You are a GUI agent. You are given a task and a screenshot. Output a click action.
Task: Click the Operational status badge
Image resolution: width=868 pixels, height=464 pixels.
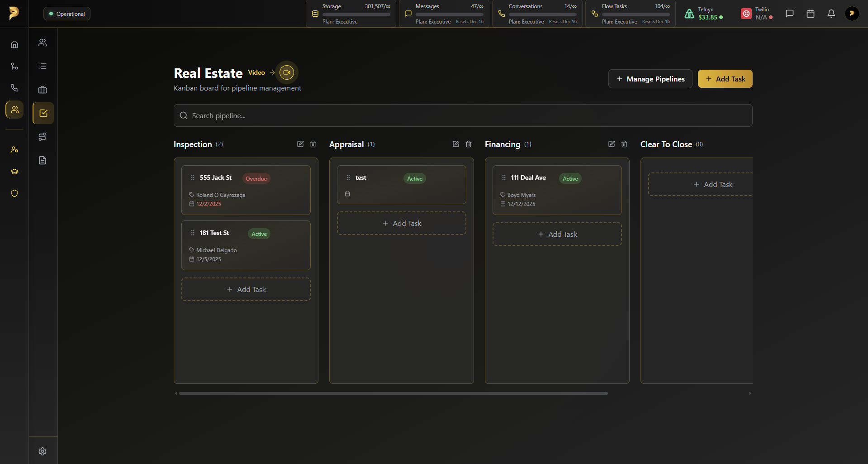(67, 14)
